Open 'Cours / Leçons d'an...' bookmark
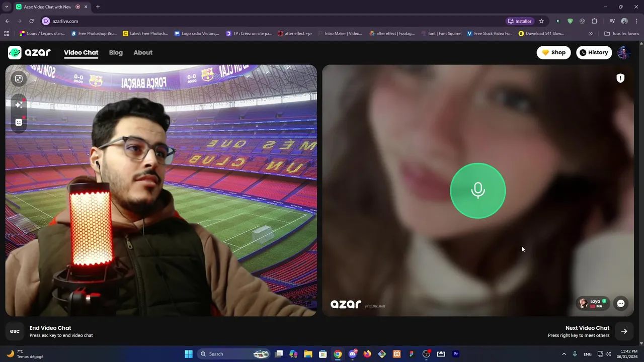Viewport: 644px width, 362px height. (42, 34)
